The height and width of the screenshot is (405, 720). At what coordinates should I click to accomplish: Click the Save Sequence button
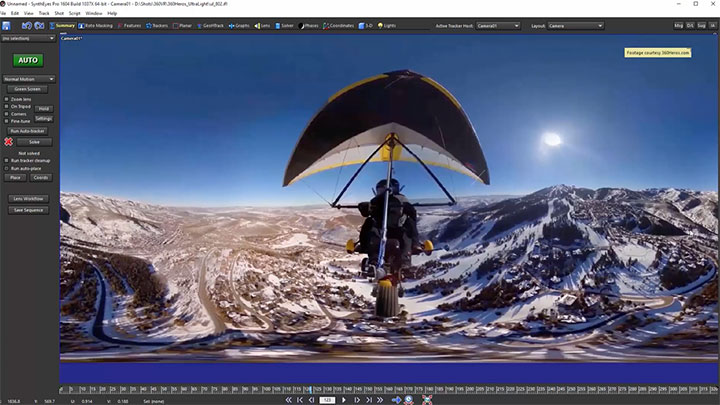(28, 210)
